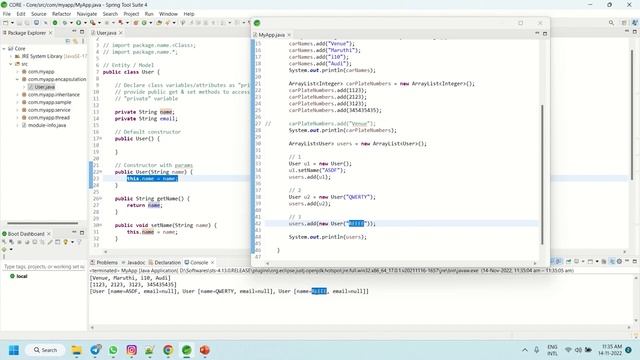Image resolution: width=640 pixels, height=360 pixels.
Task: Collapse the src folder node
Action: click(x=11, y=64)
